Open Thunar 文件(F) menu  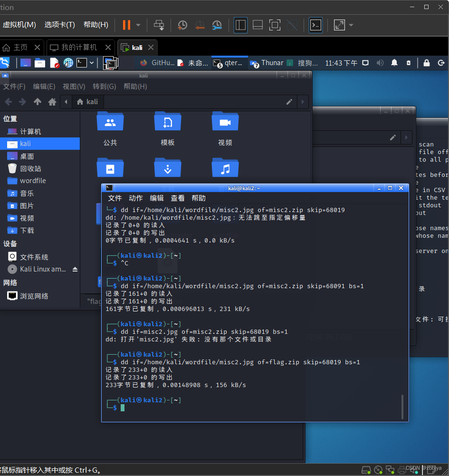[14, 87]
